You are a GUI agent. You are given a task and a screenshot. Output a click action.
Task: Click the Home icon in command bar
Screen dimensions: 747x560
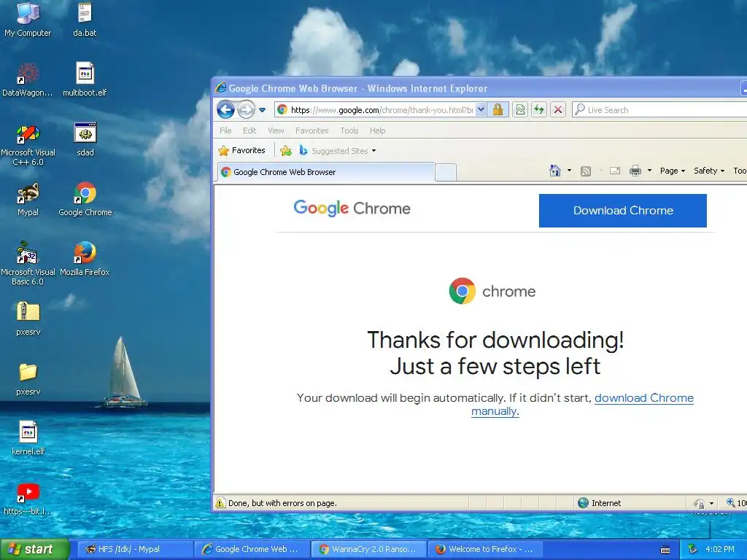(x=555, y=171)
